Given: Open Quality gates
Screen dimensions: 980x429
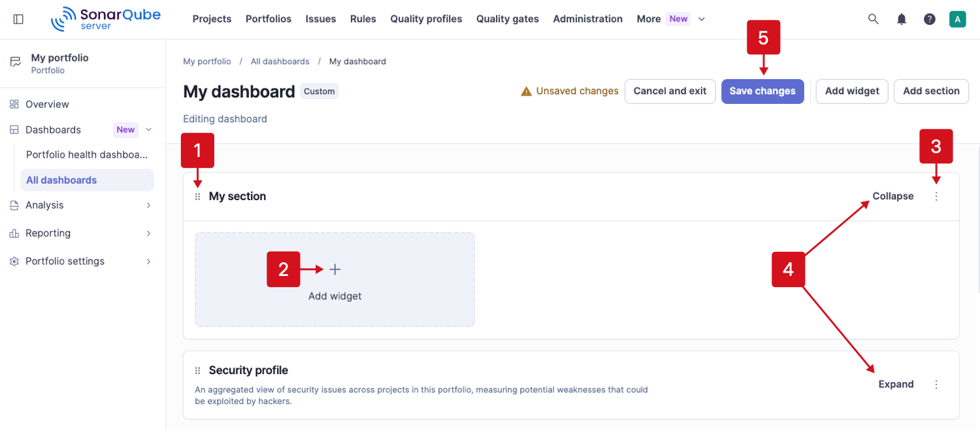Looking at the screenshot, I should 508,19.
